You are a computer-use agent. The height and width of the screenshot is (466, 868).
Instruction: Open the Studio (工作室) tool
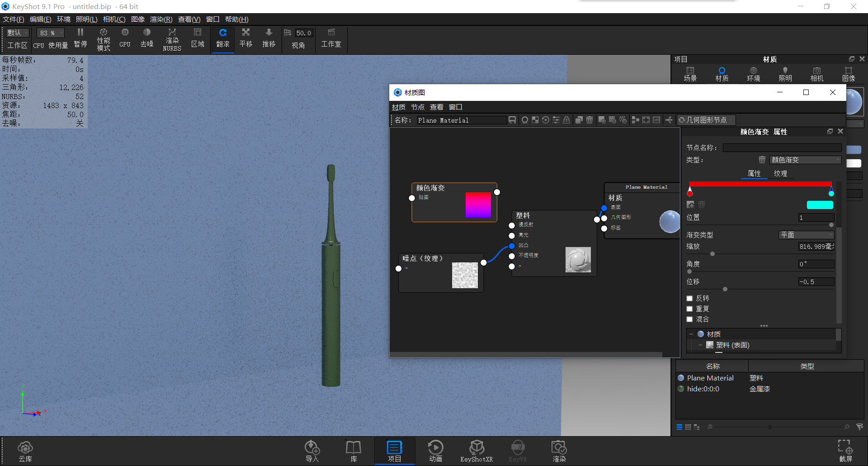click(331, 38)
